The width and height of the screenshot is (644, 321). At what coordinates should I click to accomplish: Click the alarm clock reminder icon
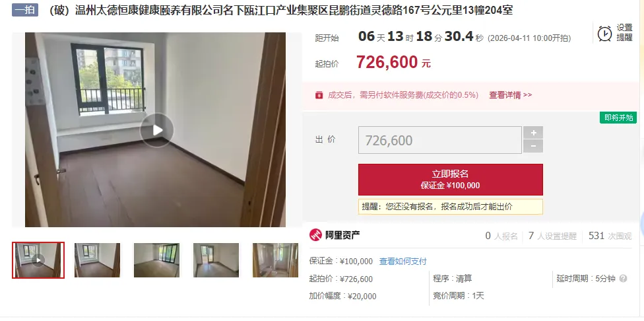[604, 33]
